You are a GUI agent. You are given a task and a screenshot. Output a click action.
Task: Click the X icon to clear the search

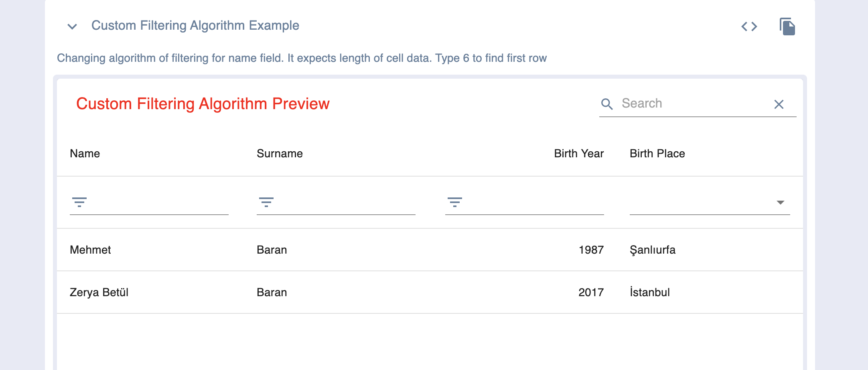[779, 104]
